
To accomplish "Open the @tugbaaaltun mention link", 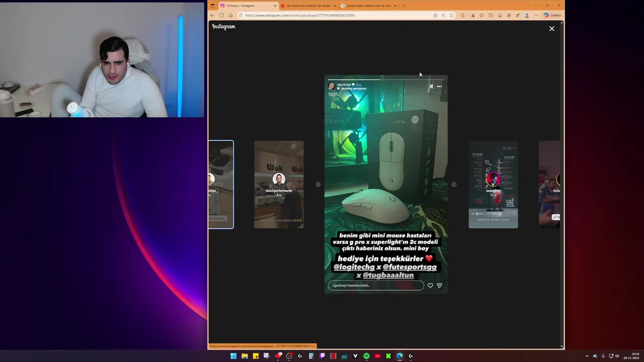I will (388, 276).
